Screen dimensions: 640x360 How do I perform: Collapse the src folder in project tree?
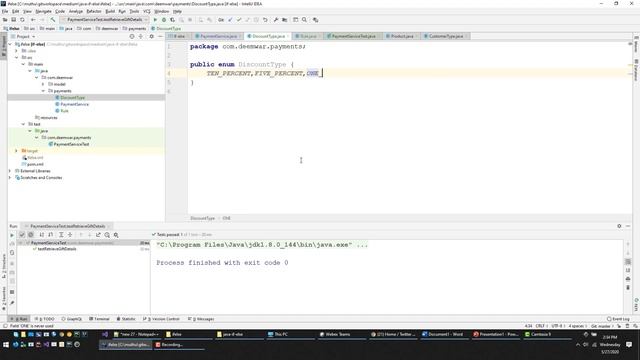(x=16, y=58)
